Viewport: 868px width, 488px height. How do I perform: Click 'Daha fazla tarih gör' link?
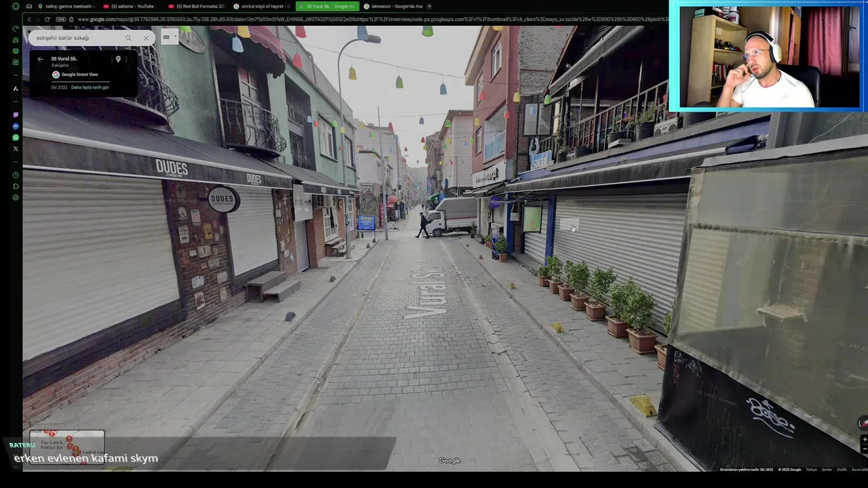(x=90, y=87)
